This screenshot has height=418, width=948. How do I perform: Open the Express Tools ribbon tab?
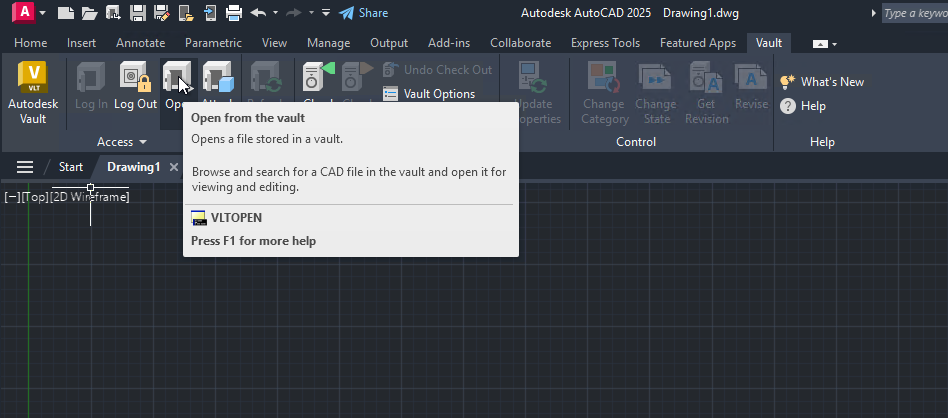point(605,43)
